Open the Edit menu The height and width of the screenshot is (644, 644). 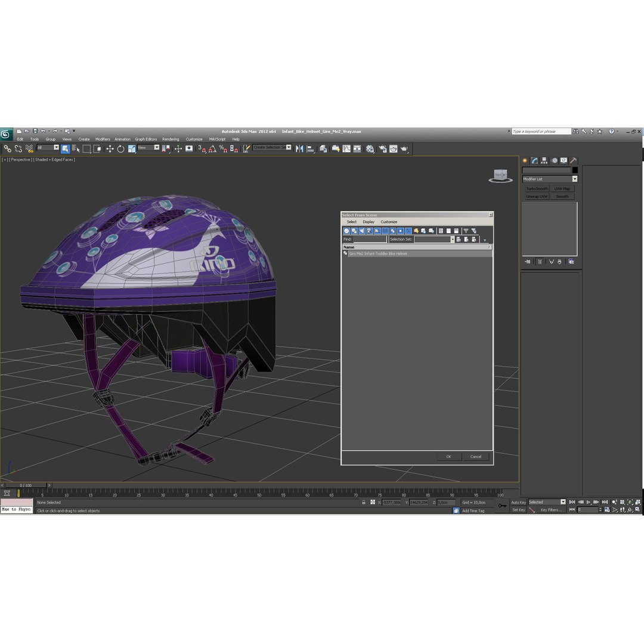[x=20, y=139]
